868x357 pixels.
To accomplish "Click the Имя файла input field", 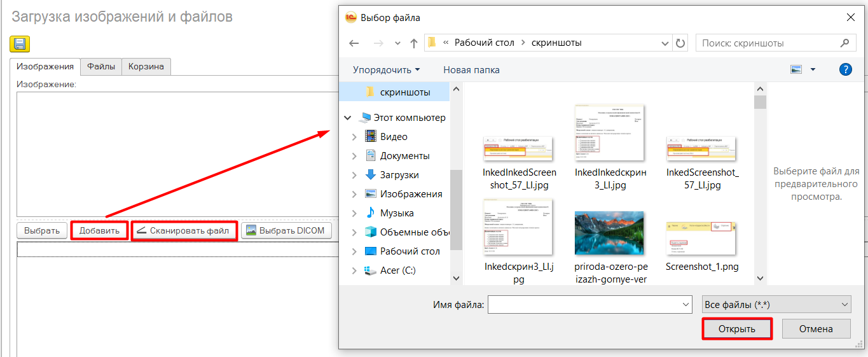I will [x=589, y=305].
